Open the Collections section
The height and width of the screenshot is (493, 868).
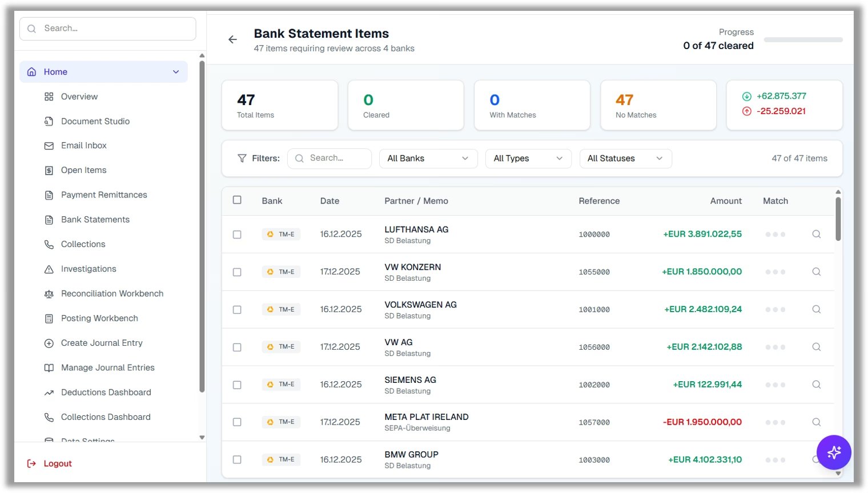pos(83,244)
